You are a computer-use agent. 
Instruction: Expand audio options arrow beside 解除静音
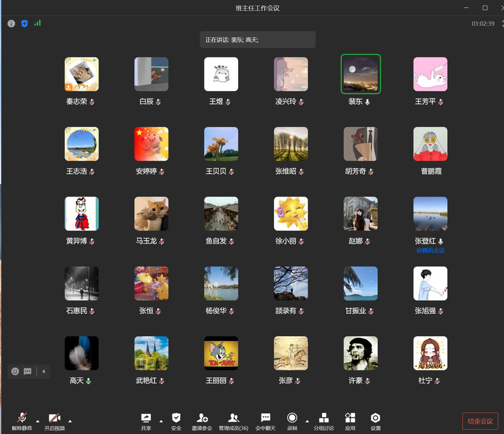[x=37, y=421]
